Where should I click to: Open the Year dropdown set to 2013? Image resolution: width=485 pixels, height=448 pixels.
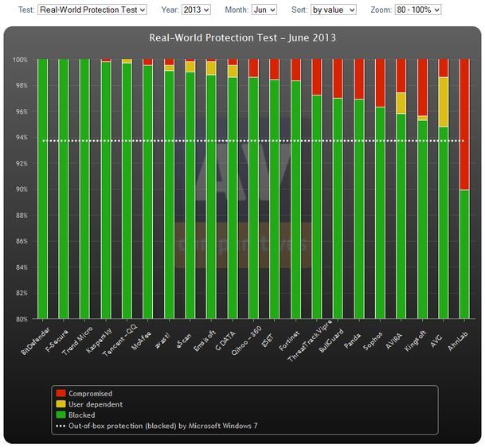(x=196, y=10)
